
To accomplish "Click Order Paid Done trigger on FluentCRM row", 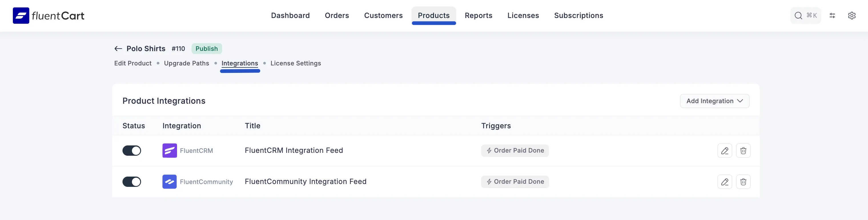I will tap(515, 151).
